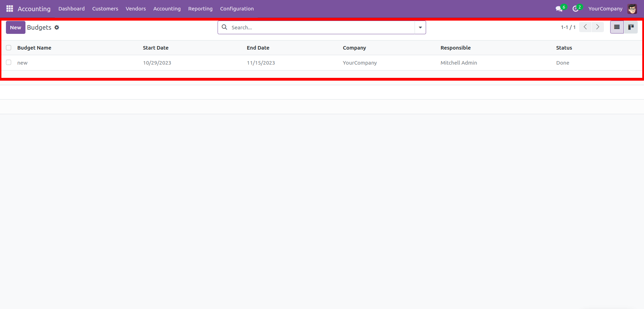Click the search magnifier icon
Viewport: 644px width, 309px height.
coord(225,27)
